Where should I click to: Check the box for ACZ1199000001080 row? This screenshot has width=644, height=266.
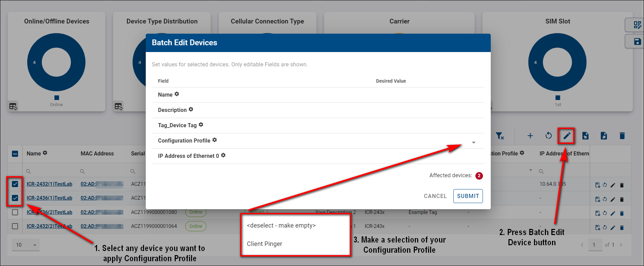point(15,212)
